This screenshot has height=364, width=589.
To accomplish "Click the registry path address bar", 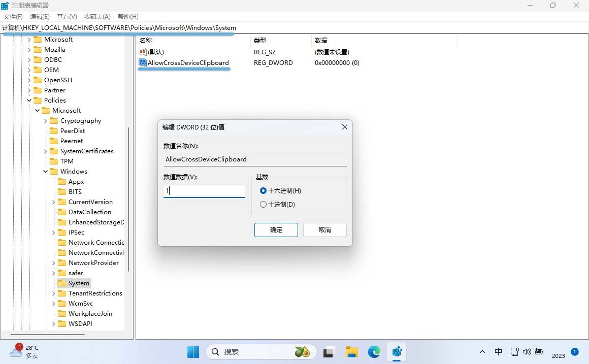I will (x=294, y=28).
